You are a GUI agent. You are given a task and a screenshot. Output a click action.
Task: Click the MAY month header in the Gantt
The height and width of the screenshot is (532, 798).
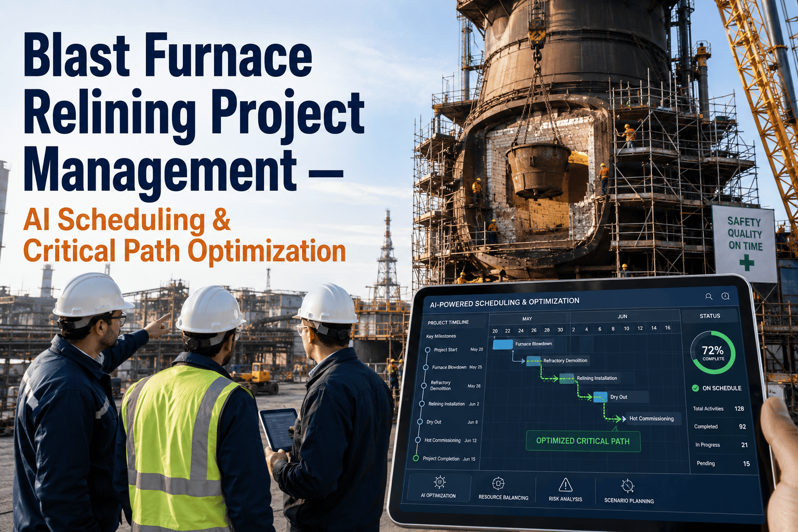point(527,319)
